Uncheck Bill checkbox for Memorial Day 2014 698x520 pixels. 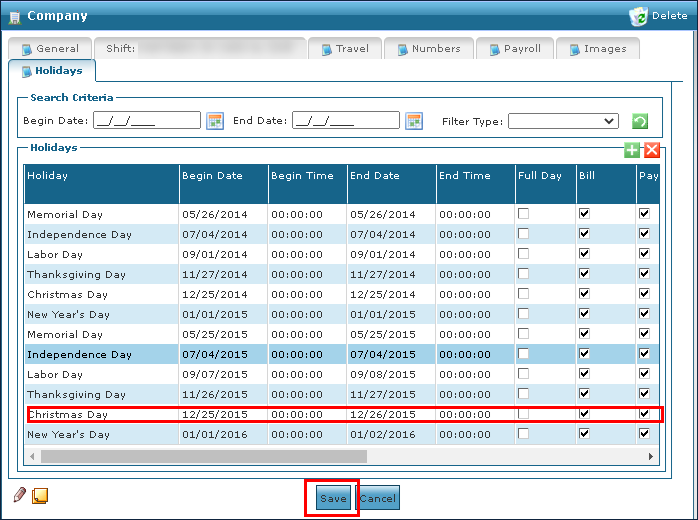tap(584, 214)
